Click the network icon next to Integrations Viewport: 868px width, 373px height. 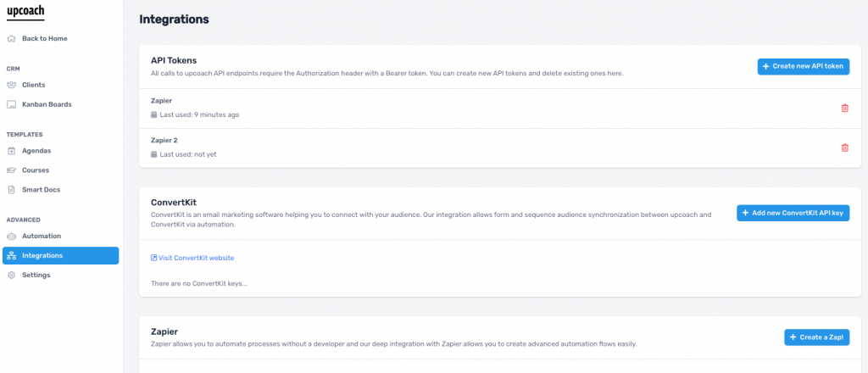click(x=11, y=256)
